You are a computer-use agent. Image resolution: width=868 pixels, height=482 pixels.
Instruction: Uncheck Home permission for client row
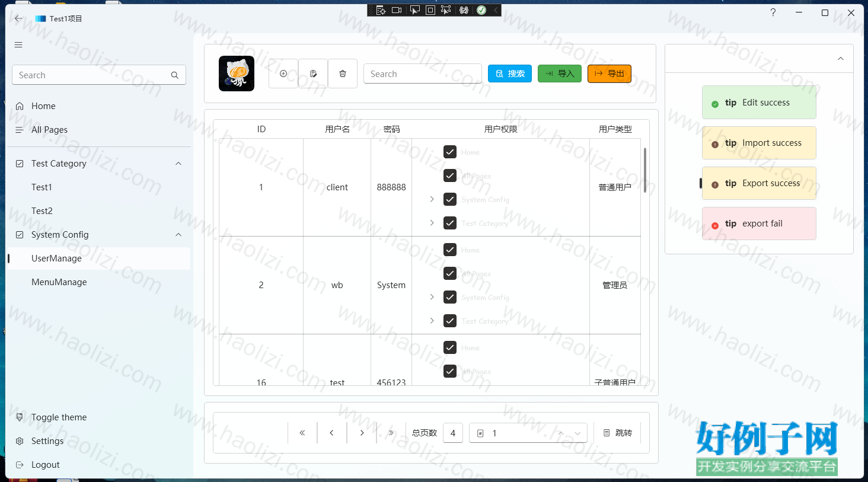click(x=450, y=152)
